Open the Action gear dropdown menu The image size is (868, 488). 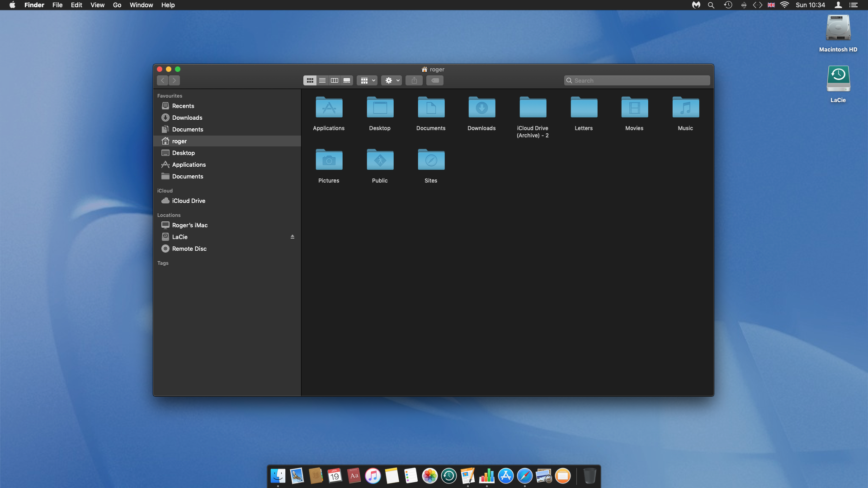tap(392, 80)
